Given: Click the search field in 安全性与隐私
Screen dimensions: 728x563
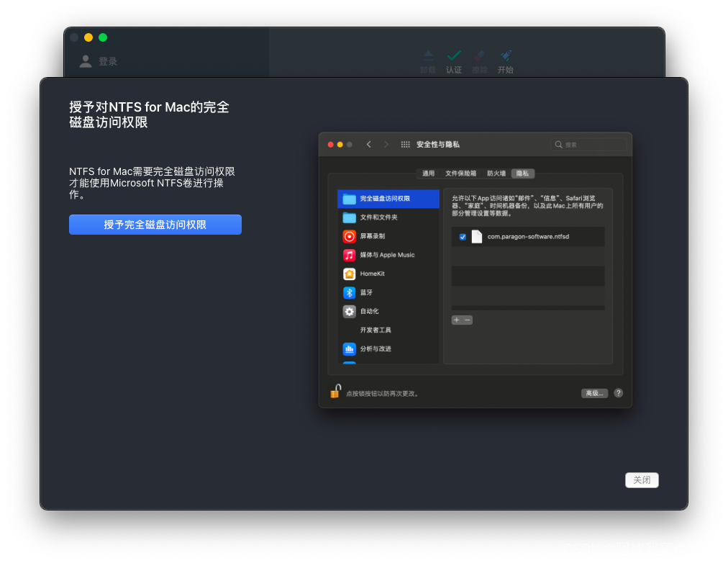Looking at the screenshot, I should click(x=588, y=145).
